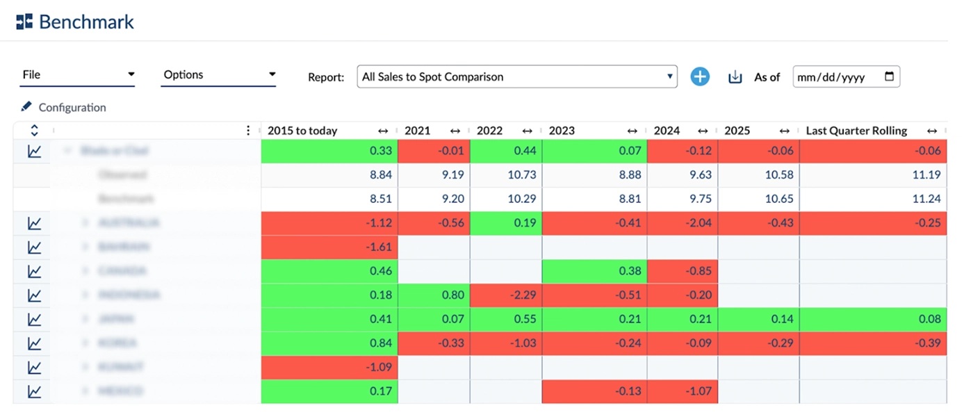
Task: Click the resize arrows on 2021 column header
Action: 455,130
